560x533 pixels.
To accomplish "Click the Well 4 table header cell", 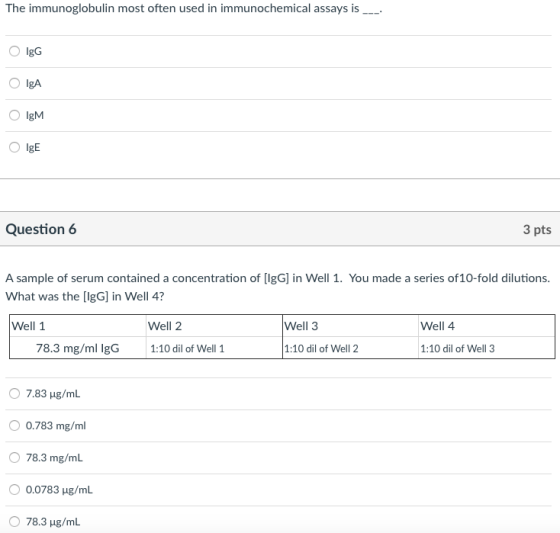I will pyautogui.click(x=486, y=326).
